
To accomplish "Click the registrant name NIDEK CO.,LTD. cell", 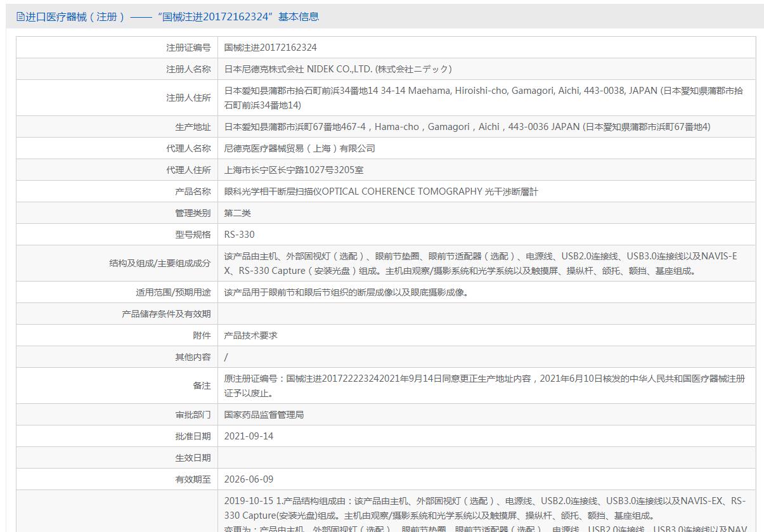I will pyautogui.click(x=338, y=69).
